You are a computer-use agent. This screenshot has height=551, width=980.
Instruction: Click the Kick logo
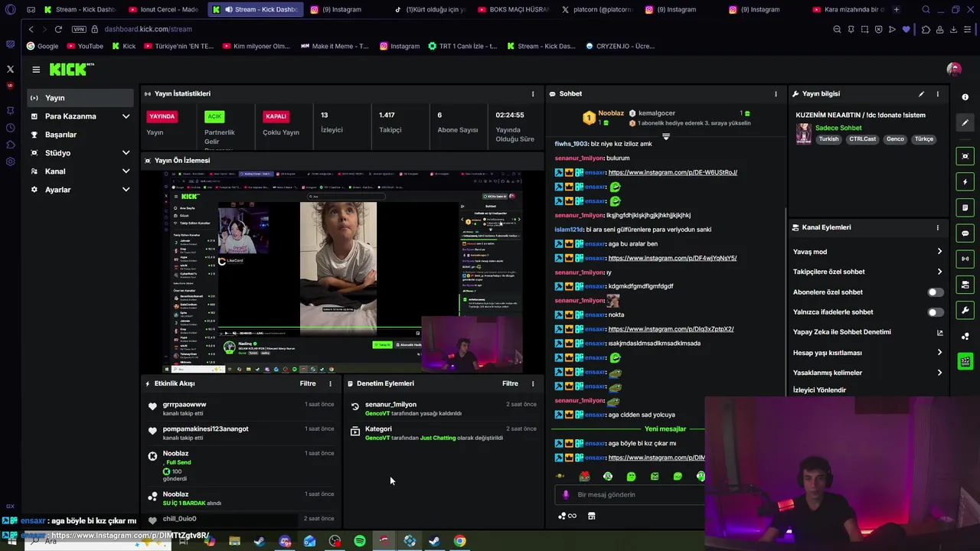71,70
